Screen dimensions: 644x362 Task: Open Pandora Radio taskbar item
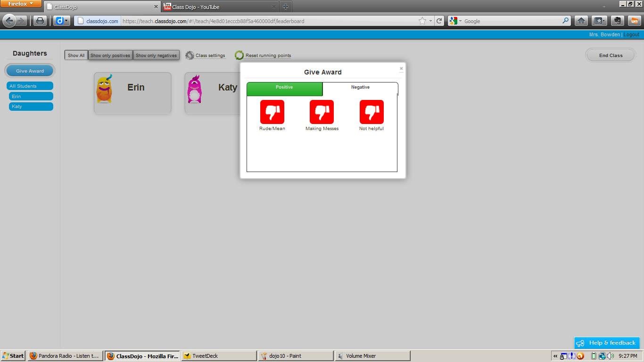coord(65,356)
